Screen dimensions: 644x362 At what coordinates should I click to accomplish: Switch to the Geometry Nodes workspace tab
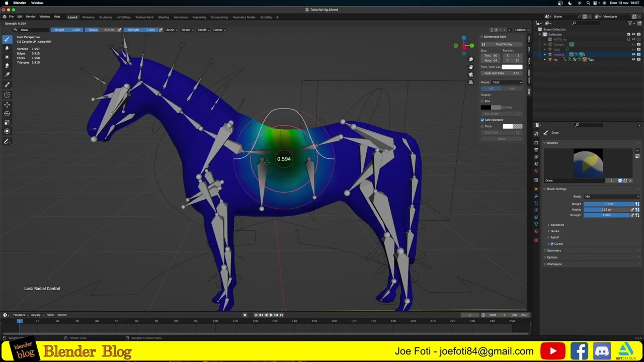[244, 17]
